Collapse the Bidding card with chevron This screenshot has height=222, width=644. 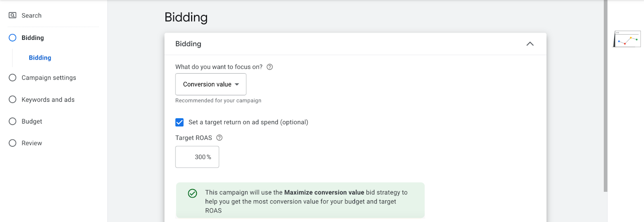coord(530,44)
